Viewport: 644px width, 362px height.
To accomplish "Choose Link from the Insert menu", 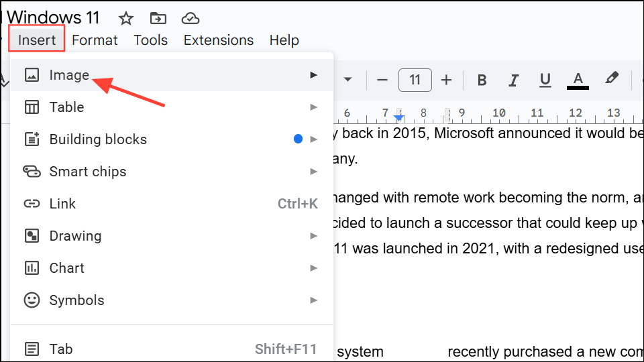I will (171, 204).
